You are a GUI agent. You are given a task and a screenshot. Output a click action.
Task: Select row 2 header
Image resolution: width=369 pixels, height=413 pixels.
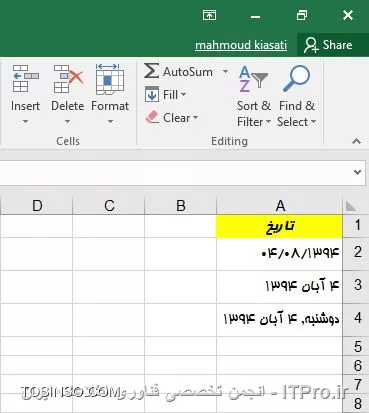(356, 254)
